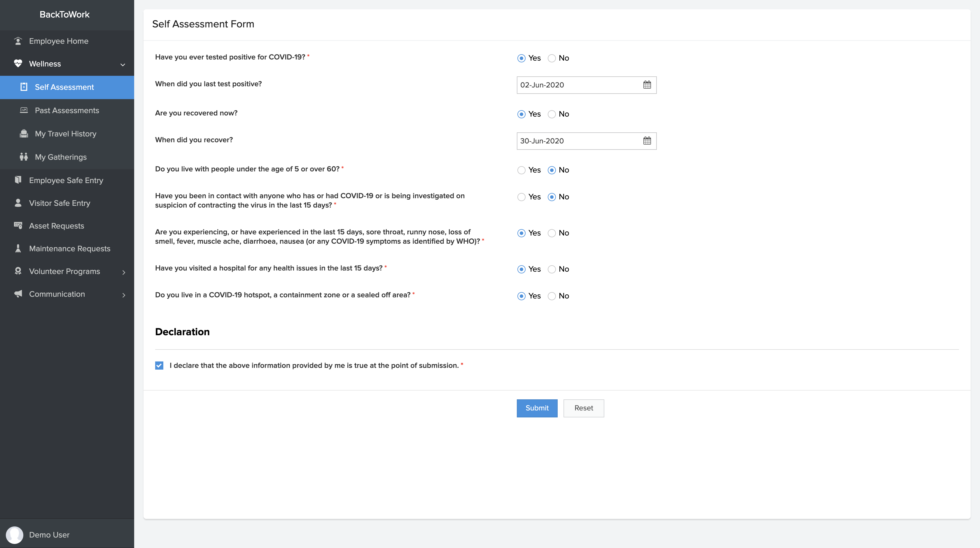The width and height of the screenshot is (980, 548).
Task: Click the My Travel History suitcase icon
Action: click(24, 134)
